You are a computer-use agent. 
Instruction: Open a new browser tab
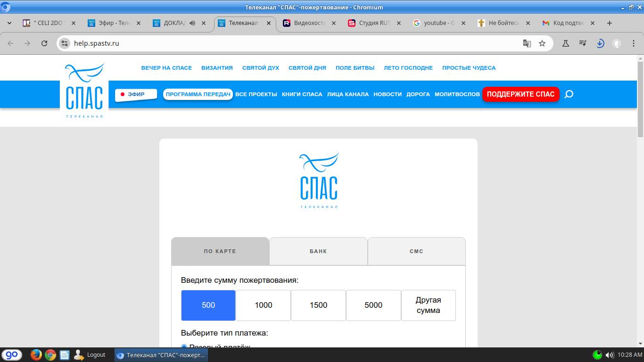tap(609, 23)
